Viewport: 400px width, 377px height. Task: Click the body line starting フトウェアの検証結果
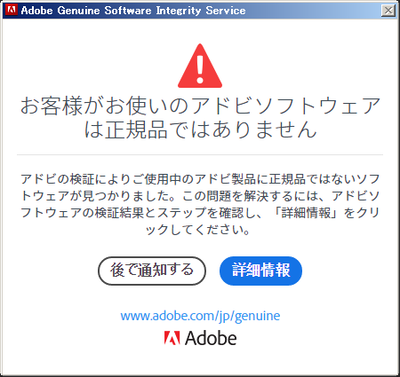tap(200, 213)
